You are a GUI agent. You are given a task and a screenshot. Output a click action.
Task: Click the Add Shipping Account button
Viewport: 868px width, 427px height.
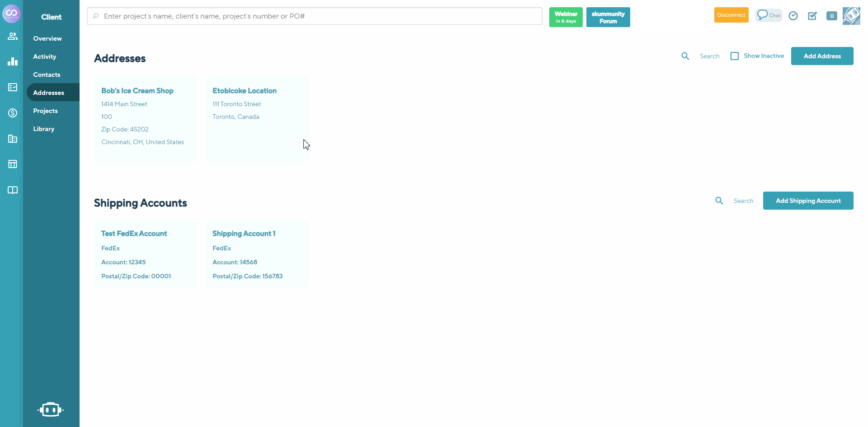pyautogui.click(x=808, y=200)
